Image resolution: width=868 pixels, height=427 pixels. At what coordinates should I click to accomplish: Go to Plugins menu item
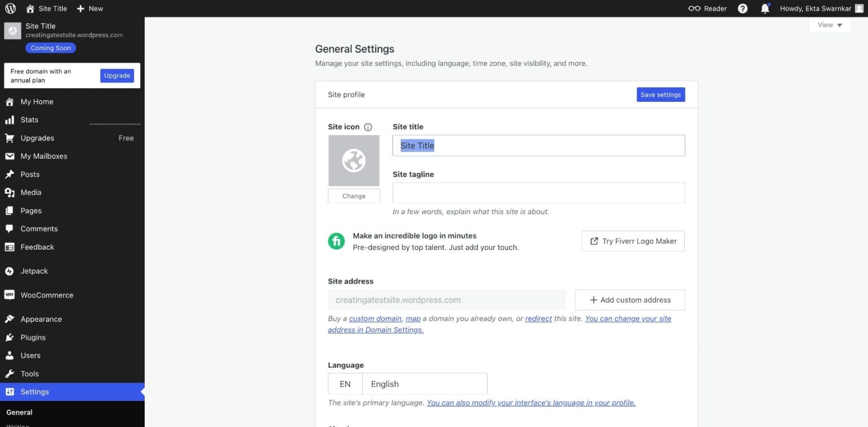[x=33, y=338]
